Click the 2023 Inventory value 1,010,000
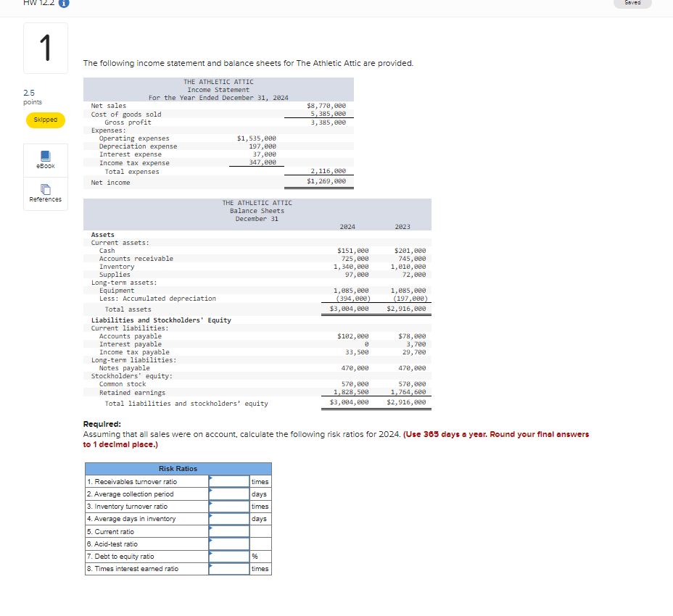The height and width of the screenshot is (616, 673). tap(408, 267)
